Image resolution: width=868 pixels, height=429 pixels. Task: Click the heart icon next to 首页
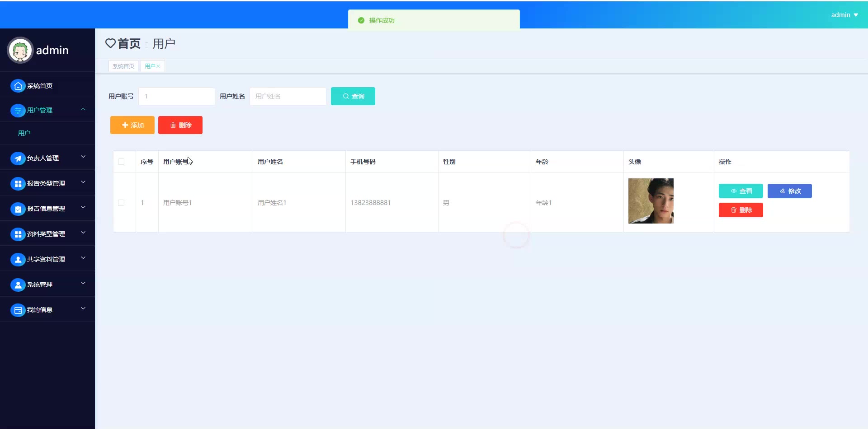(110, 43)
